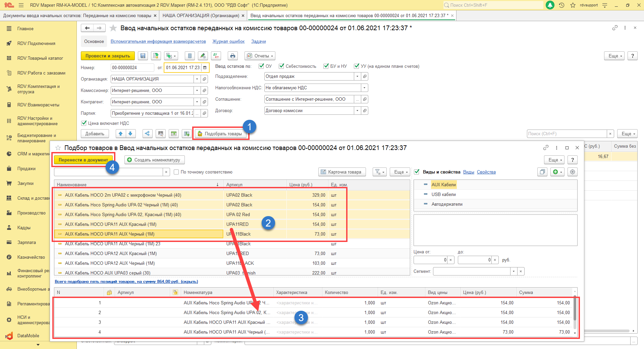Open the calendar picker for the date
This screenshot has width=644, height=349.
(205, 68)
